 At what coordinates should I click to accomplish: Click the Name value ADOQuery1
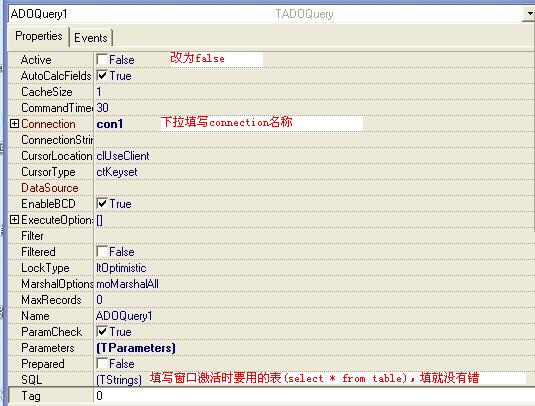[124, 316]
